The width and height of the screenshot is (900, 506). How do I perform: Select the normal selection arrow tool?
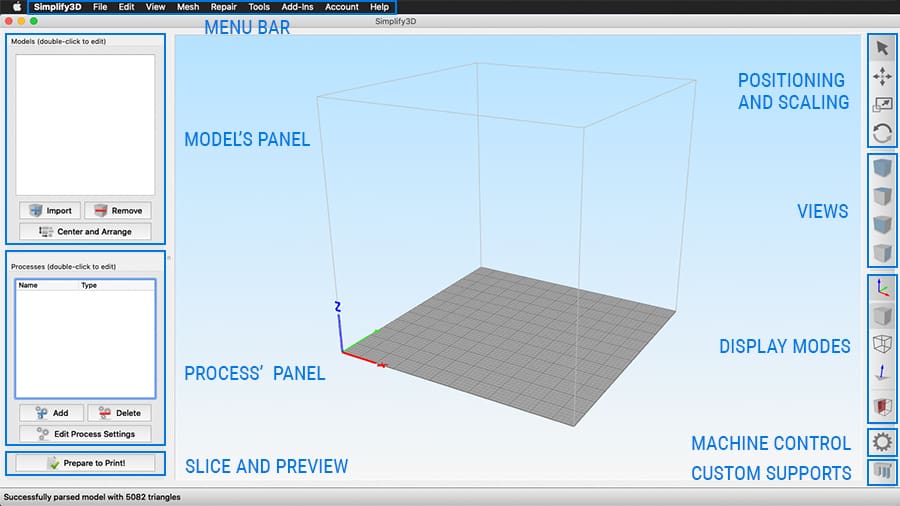[882, 49]
